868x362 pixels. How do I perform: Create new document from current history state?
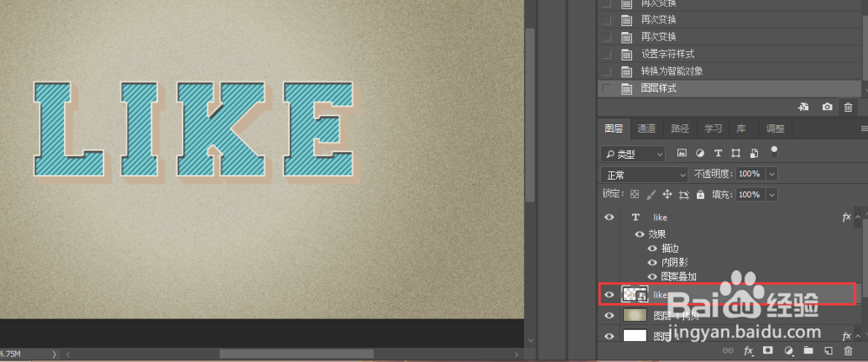pos(804,108)
